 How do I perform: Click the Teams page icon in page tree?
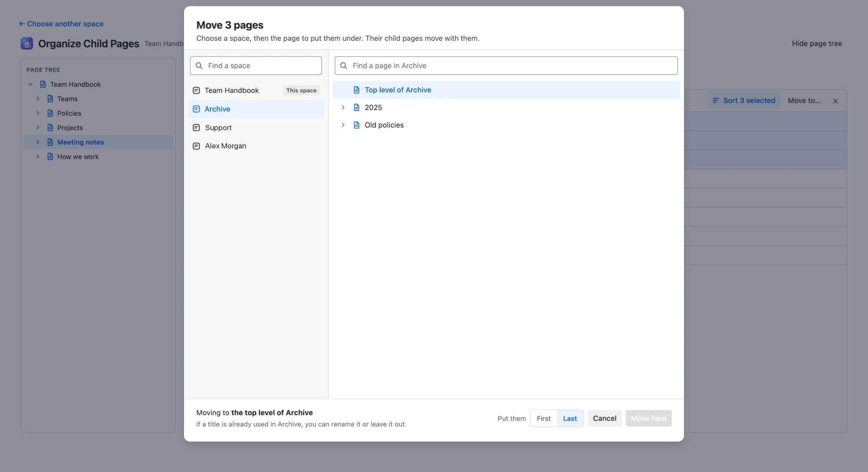[x=50, y=99]
